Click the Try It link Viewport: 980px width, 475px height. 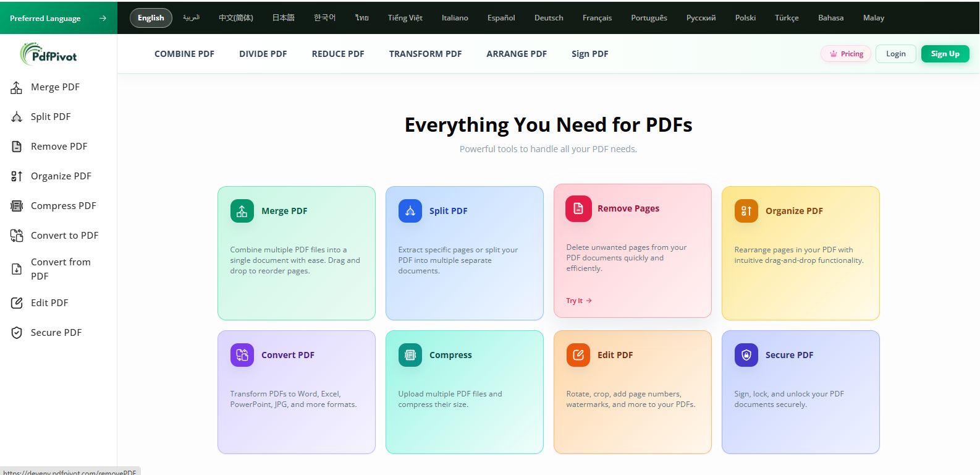pyautogui.click(x=579, y=301)
